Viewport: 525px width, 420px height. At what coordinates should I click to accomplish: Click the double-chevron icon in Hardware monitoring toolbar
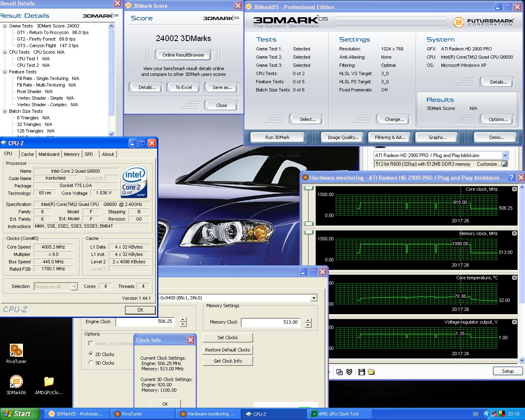point(349,372)
